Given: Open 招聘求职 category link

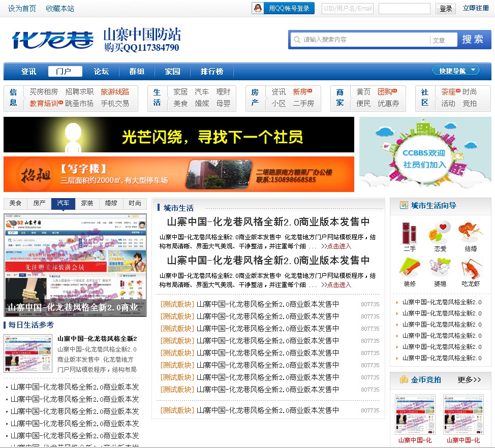Looking at the screenshot, I should (80, 92).
